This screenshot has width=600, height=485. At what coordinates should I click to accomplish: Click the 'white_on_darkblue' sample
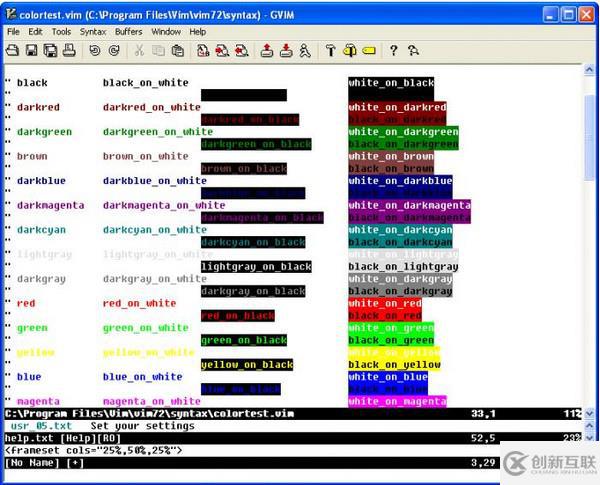point(400,181)
